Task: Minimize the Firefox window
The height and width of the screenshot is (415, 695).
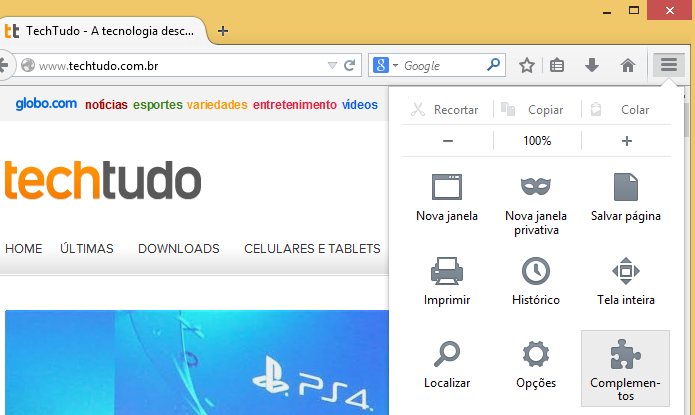Action: (607, 11)
